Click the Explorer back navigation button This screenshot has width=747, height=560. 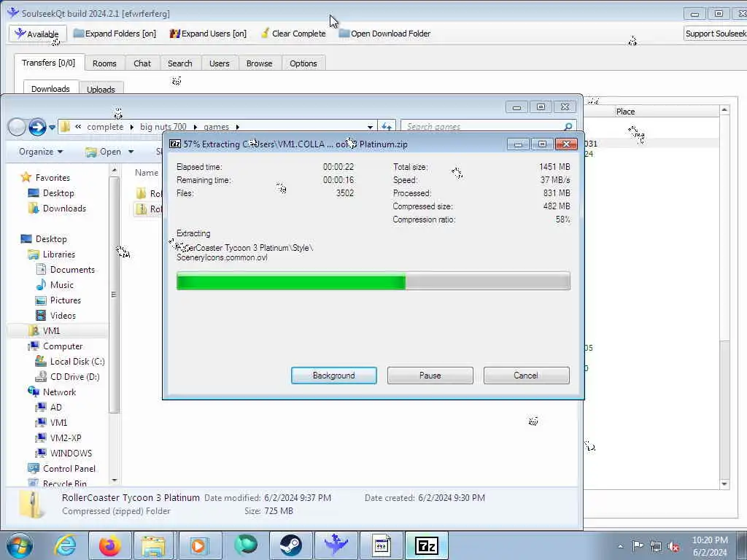(17, 127)
